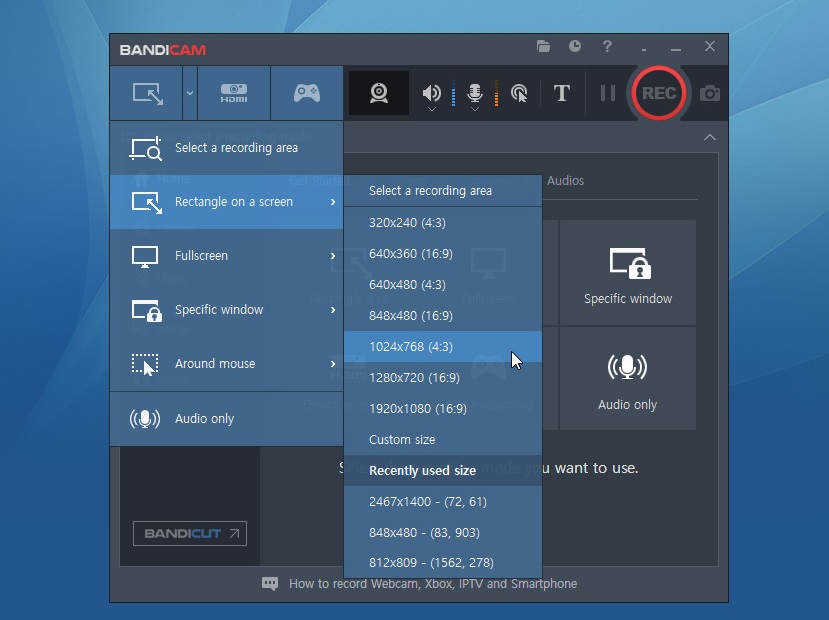This screenshot has height=620, width=829.
Task: Pick the 640x480 (4:3) size
Action: (x=443, y=284)
